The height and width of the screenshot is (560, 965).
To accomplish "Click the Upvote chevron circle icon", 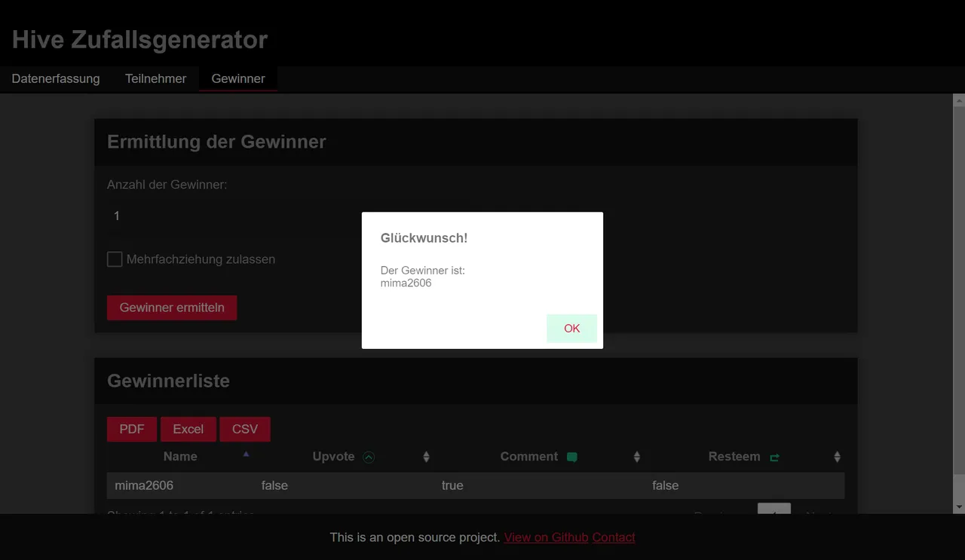I will click(369, 457).
